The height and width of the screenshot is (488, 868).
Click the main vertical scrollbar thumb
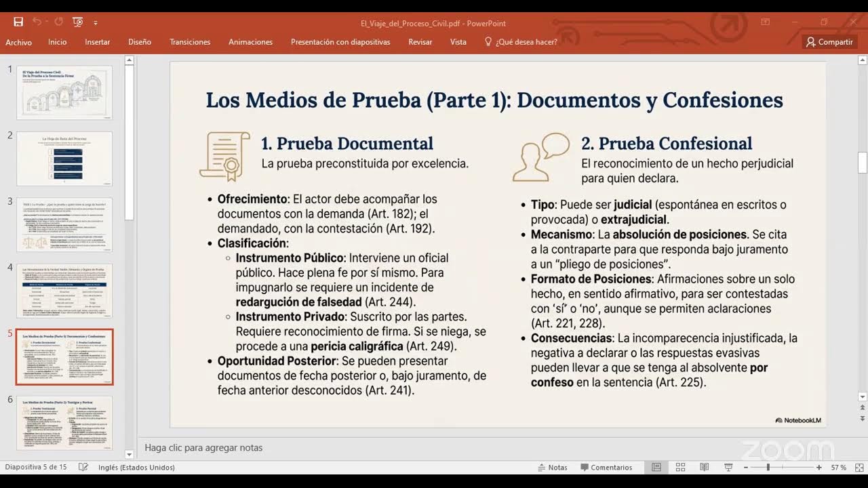[863, 163]
